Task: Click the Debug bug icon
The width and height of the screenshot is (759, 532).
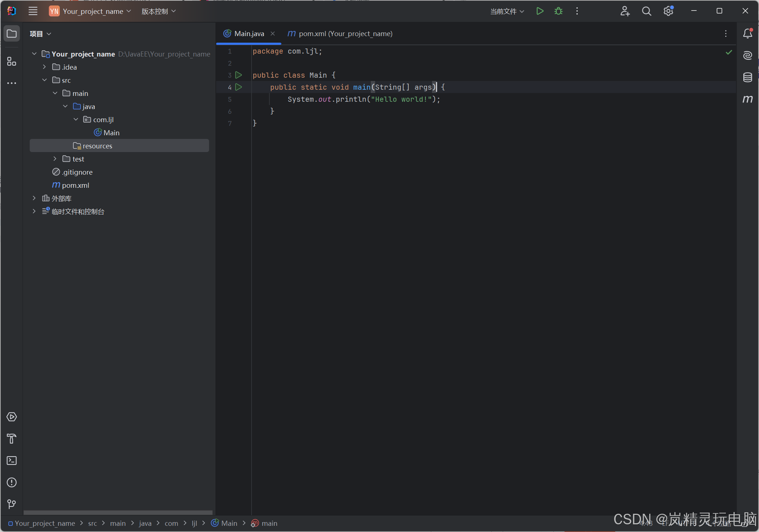Action: [558, 11]
